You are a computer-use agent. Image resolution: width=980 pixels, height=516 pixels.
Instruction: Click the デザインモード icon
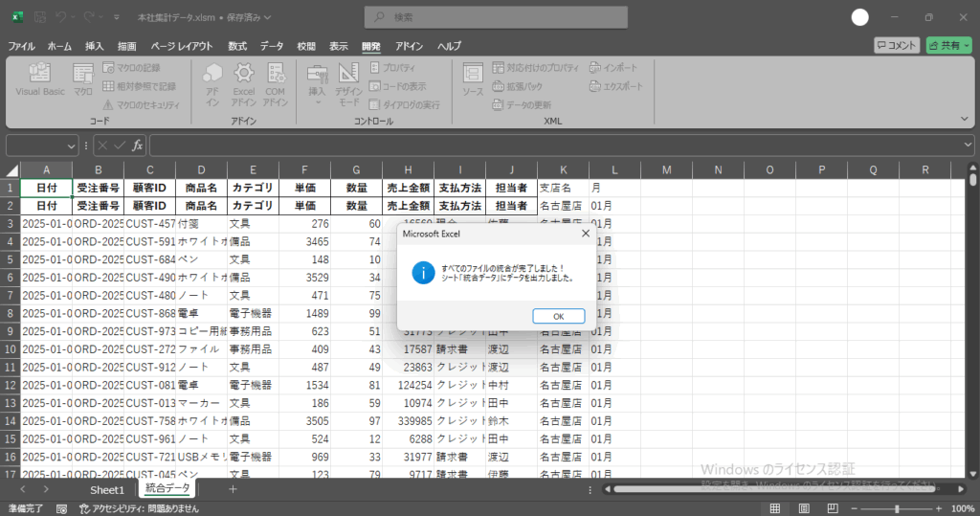point(349,82)
